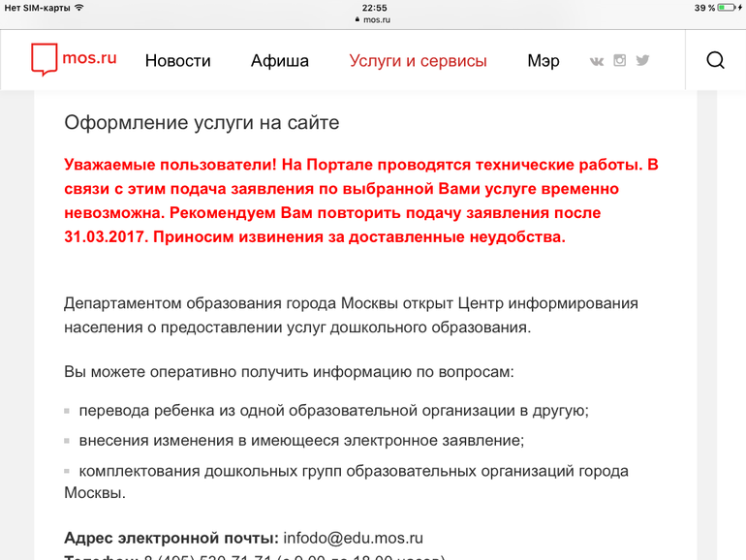Go to the Афиша section
This screenshot has width=746, height=560.
[x=279, y=61]
